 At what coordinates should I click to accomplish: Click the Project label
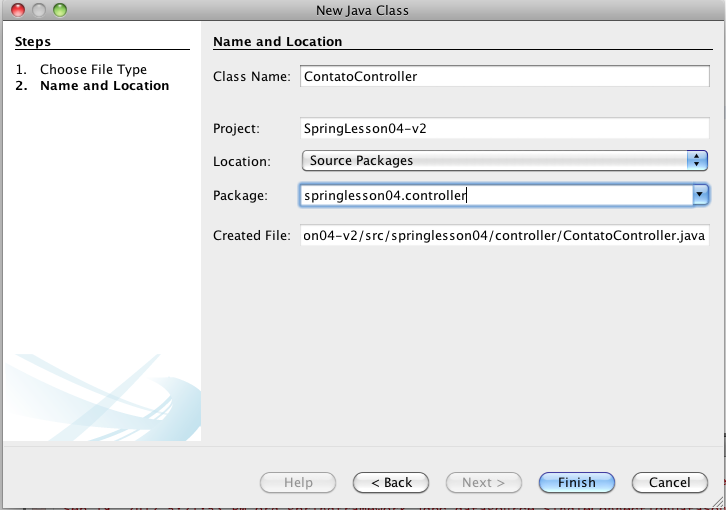coord(236,128)
